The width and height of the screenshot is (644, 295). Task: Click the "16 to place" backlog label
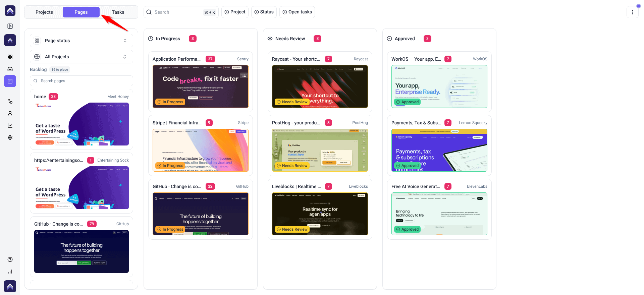[x=60, y=69]
